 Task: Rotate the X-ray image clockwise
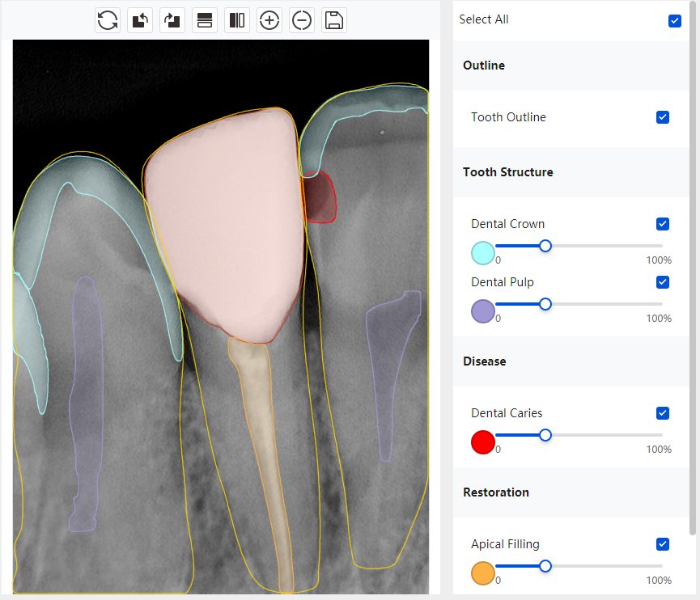172,20
